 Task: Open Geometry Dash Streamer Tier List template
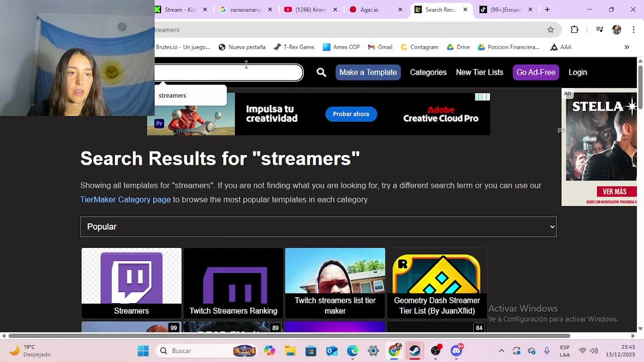coord(437,283)
